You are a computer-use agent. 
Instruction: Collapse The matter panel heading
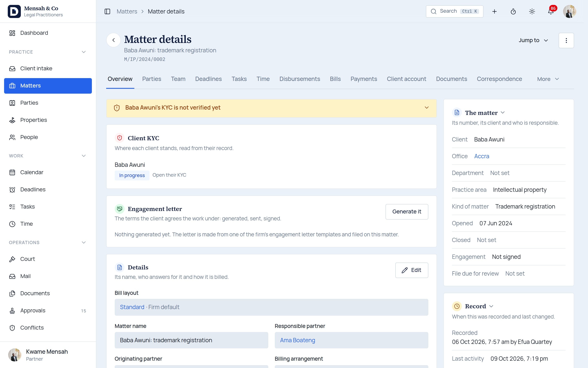pos(485,113)
